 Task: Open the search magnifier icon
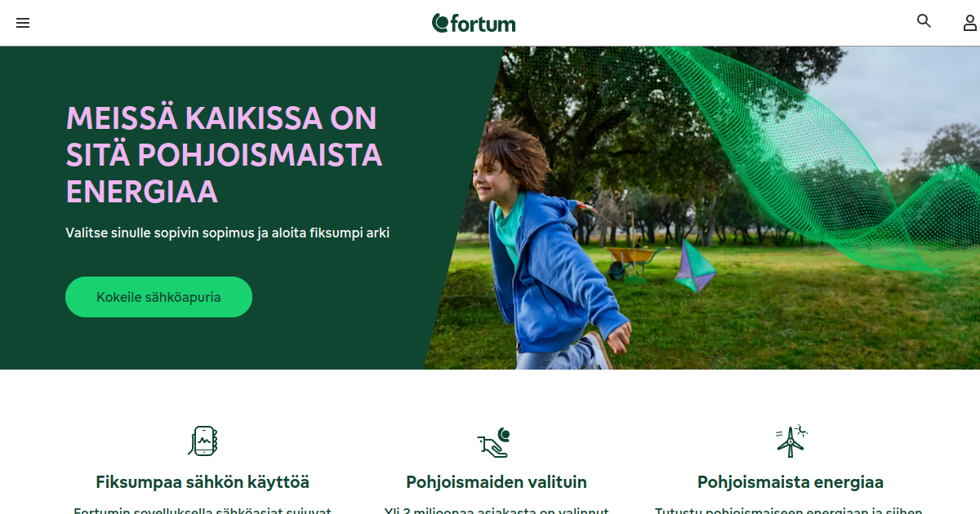pyautogui.click(x=924, y=21)
